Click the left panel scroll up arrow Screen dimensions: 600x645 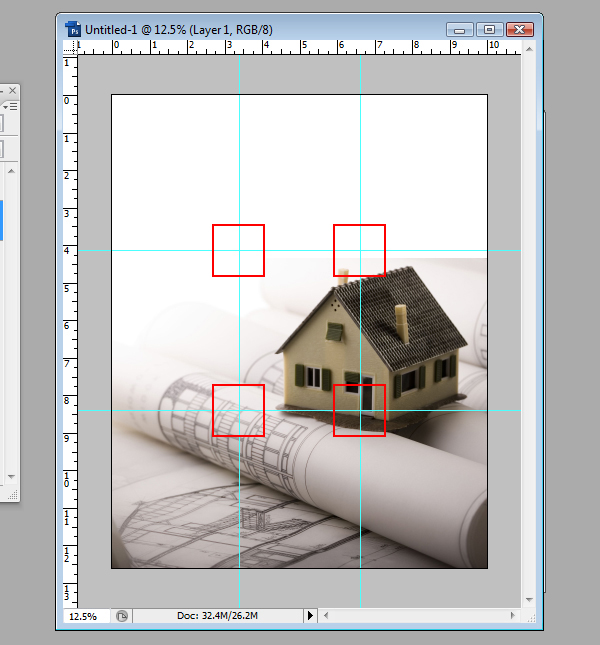12,171
